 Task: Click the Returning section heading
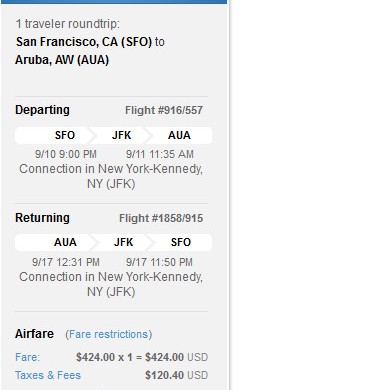(x=42, y=218)
